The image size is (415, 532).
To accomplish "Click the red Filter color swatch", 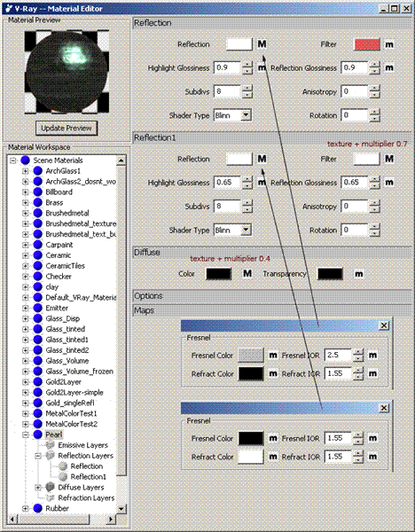I will point(367,44).
